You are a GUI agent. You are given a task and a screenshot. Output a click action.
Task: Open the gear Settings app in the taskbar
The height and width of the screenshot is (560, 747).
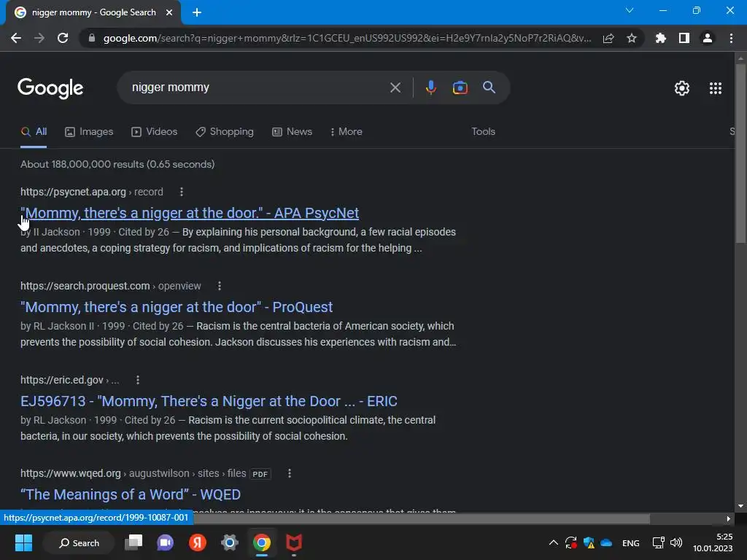coord(229,542)
